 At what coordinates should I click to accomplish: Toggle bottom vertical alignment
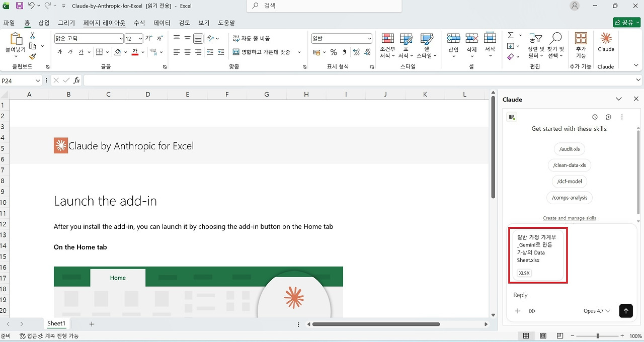pos(198,38)
